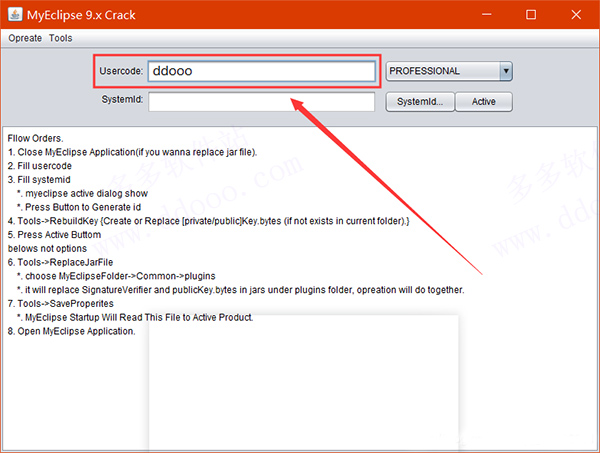Click the '6. Tools->ReplaceJarFile' line
This screenshot has height=453, width=600.
point(60,262)
